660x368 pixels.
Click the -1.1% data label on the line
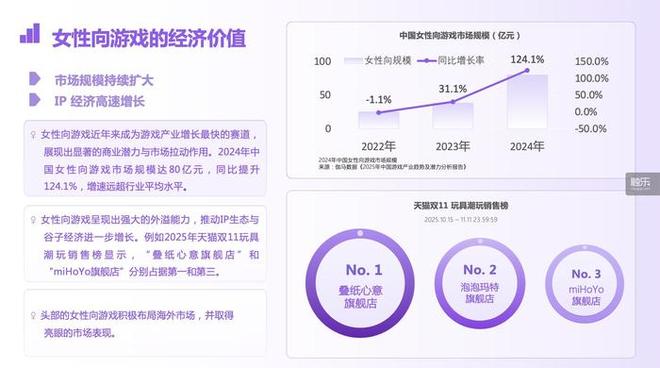point(378,100)
